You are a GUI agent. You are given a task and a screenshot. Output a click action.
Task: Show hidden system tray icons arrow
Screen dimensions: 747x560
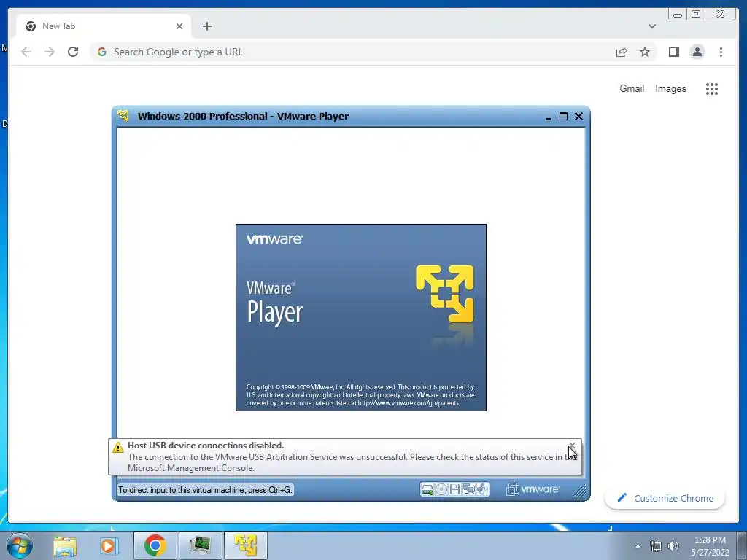pos(638,546)
